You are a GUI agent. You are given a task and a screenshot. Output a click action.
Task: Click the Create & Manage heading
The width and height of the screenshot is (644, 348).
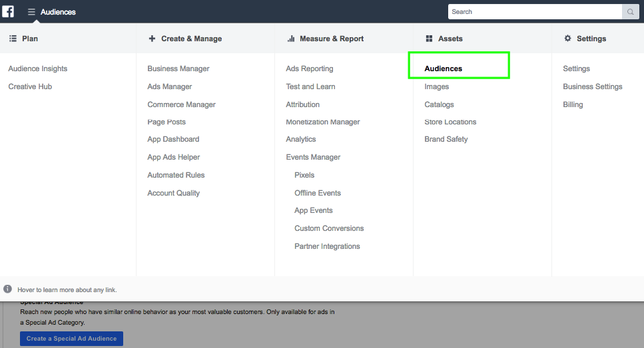point(191,39)
